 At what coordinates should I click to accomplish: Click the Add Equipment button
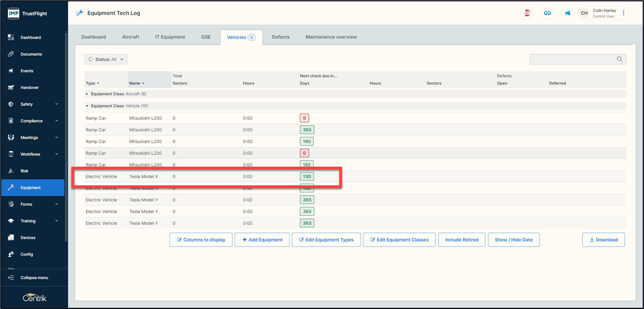tap(262, 240)
